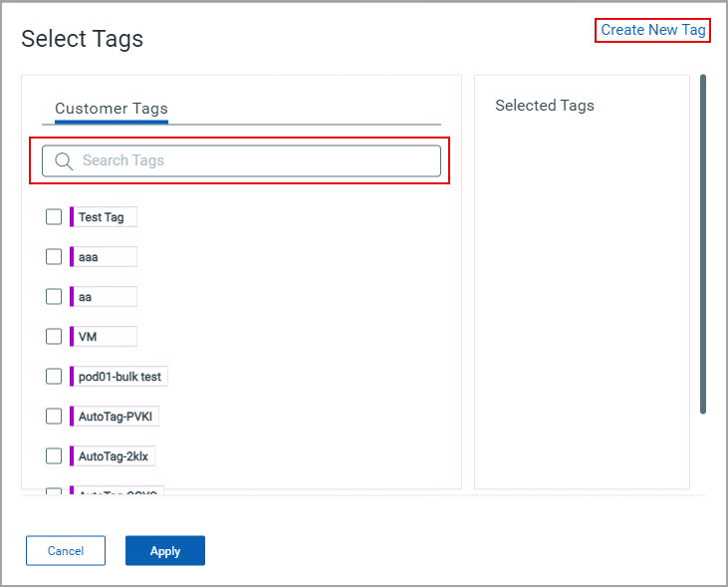Focus the Search Tags input field

coord(241,160)
